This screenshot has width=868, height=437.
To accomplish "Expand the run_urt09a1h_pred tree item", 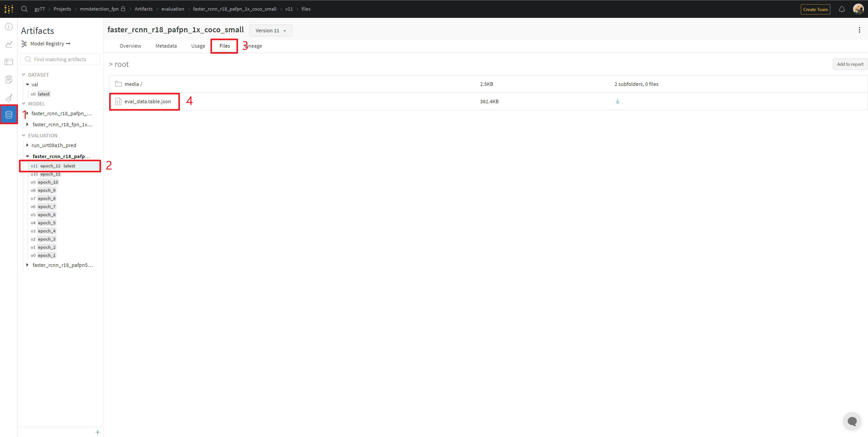I will (27, 145).
